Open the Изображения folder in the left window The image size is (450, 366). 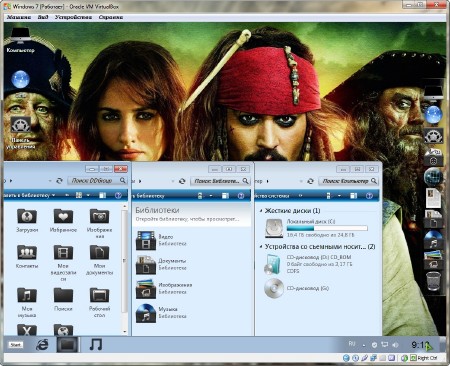click(x=99, y=223)
